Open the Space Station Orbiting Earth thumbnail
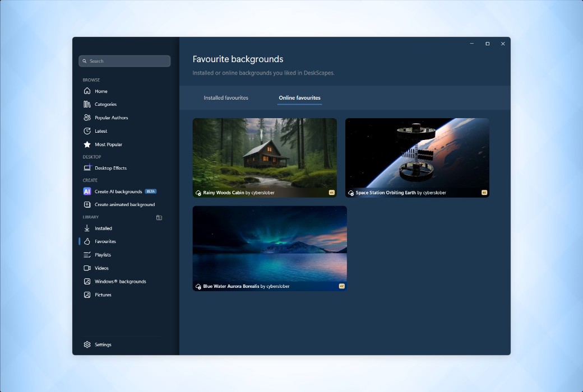 [x=417, y=157]
